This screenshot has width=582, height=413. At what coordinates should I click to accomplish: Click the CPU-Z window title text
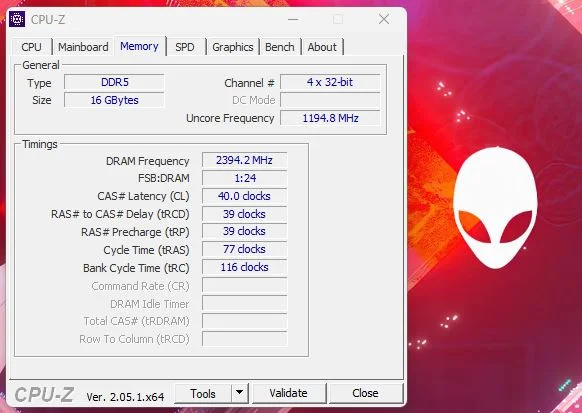coord(48,20)
